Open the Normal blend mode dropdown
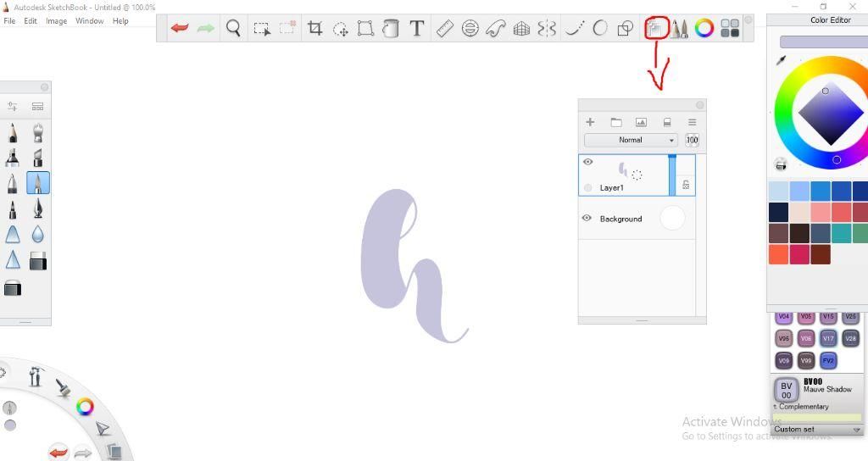Image resolution: width=868 pixels, height=461 pixels. (x=631, y=140)
